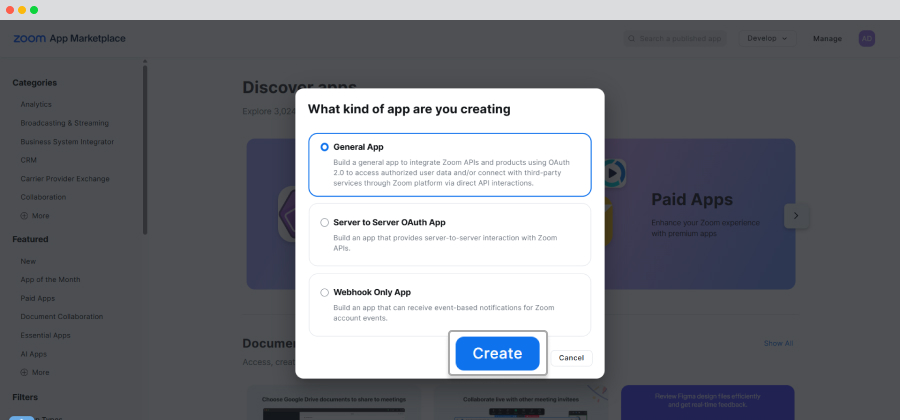Open the Manage page

click(x=827, y=38)
